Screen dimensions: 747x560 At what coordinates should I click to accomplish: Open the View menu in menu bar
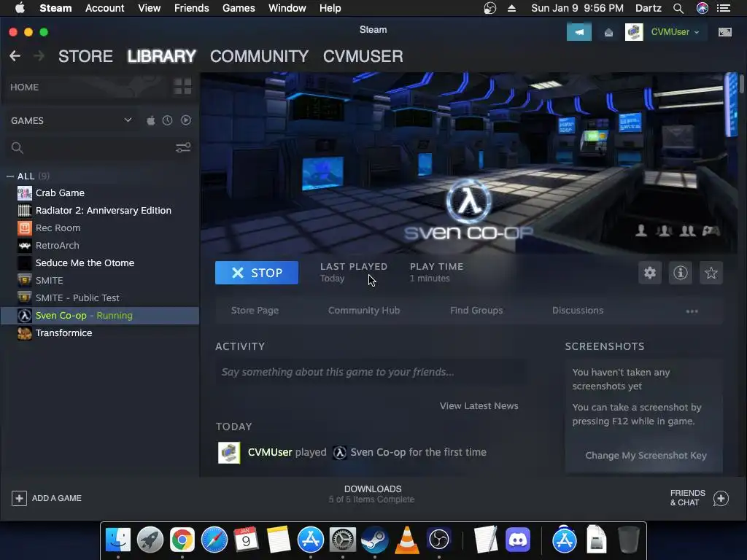149,8
